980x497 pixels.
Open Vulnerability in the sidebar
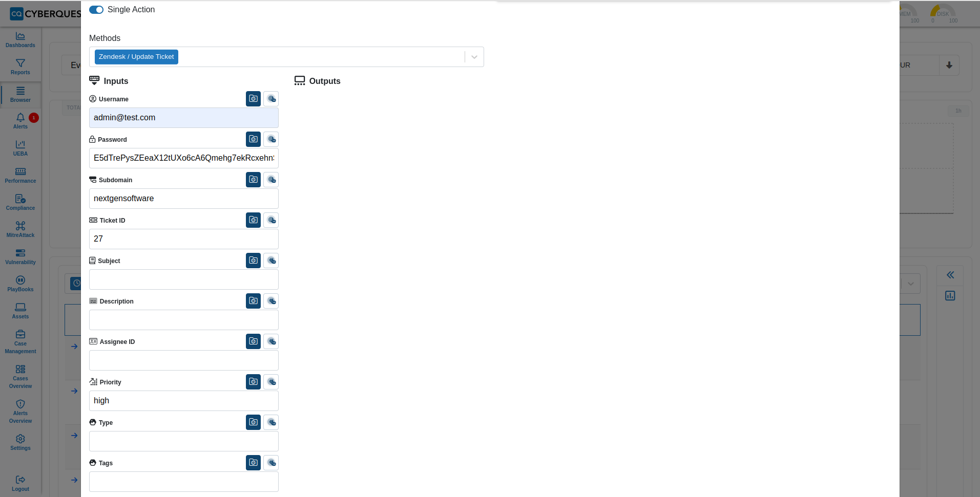tap(20, 257)
